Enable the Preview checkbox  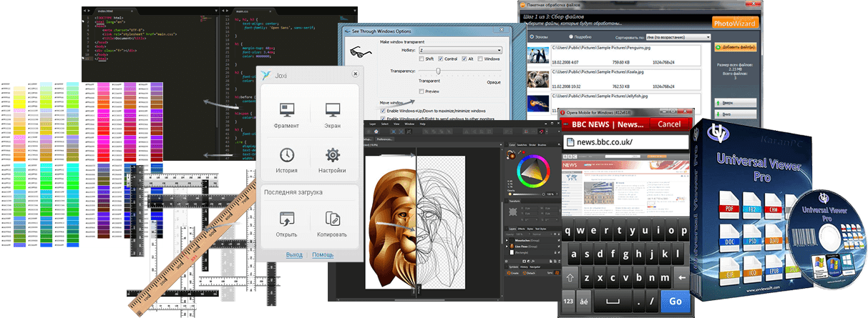(421, 91)
